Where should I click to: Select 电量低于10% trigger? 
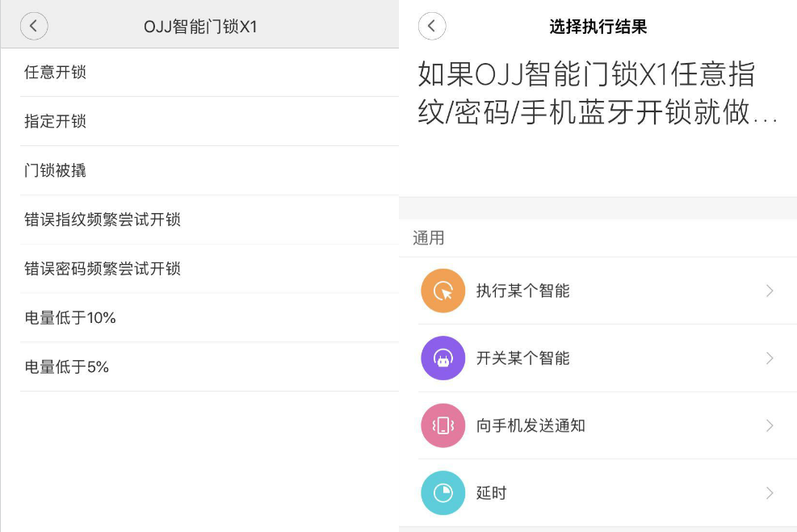click(70, 318)
